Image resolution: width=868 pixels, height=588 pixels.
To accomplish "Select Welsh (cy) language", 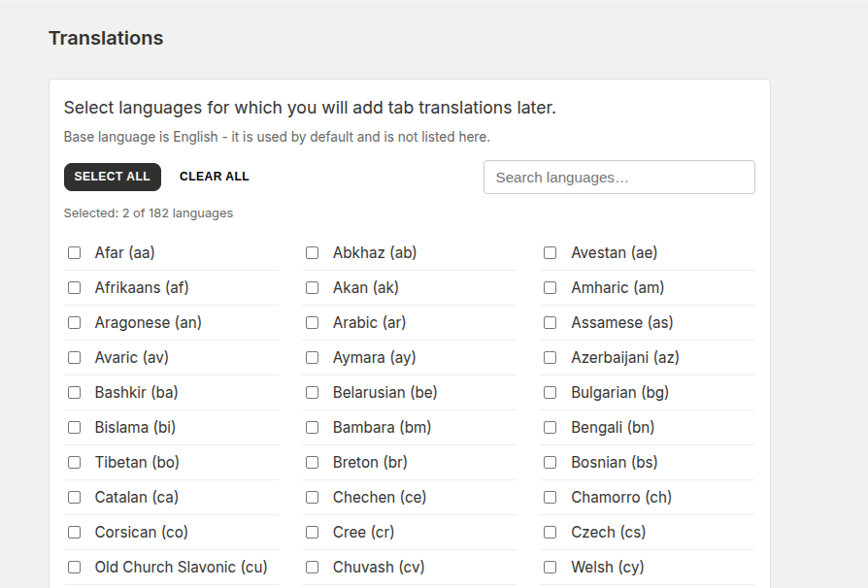I will point(551,567).
